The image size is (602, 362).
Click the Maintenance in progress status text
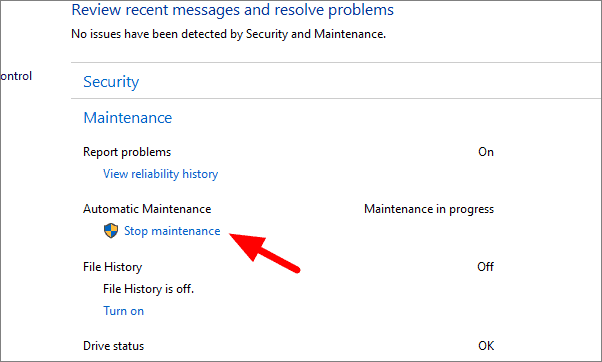tap(429, 209)
